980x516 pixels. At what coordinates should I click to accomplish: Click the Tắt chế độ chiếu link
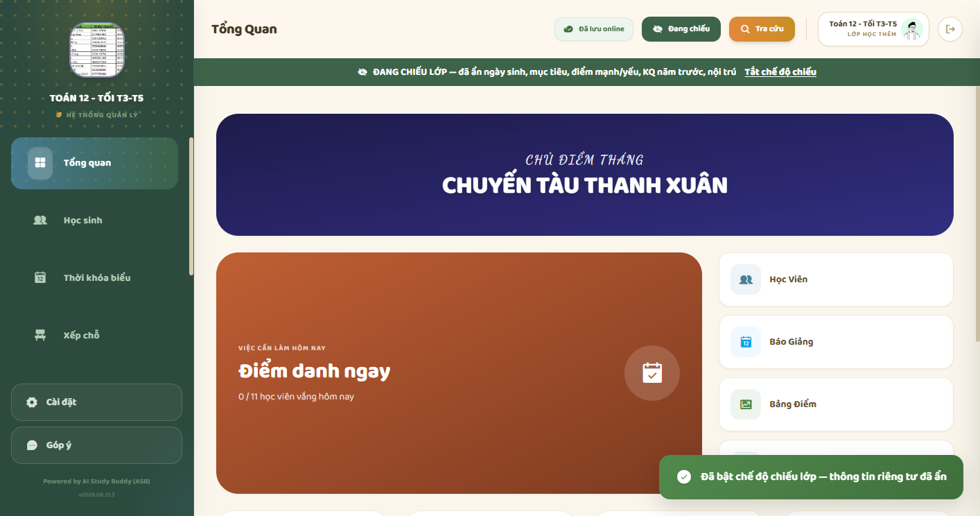780,72
